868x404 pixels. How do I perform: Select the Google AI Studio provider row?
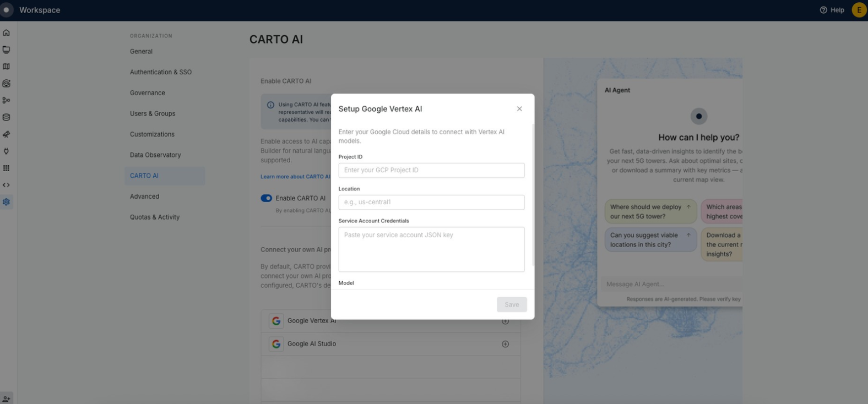(390, 344)
